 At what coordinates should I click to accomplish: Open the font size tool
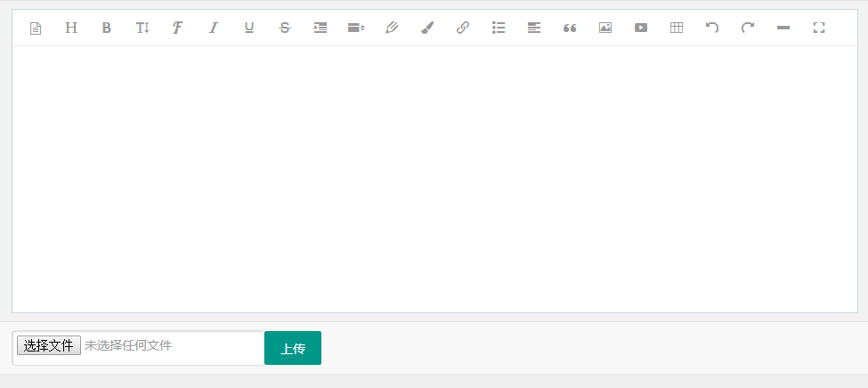(142, 28)
